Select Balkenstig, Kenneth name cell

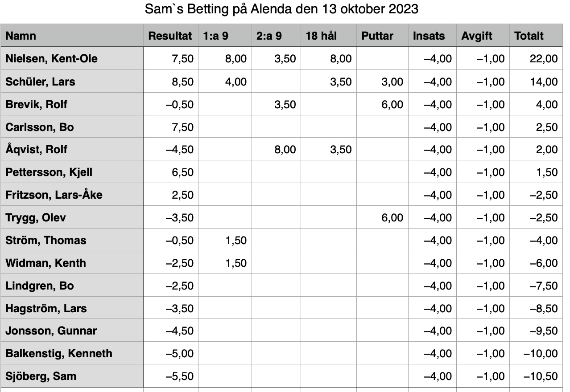point(72,353)
